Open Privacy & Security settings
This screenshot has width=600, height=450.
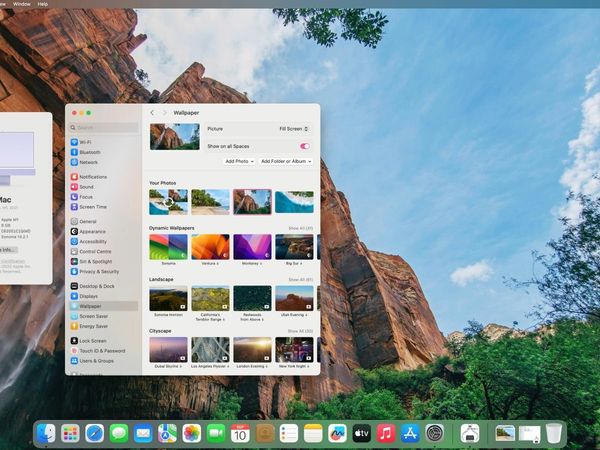(x=95, y=271)
